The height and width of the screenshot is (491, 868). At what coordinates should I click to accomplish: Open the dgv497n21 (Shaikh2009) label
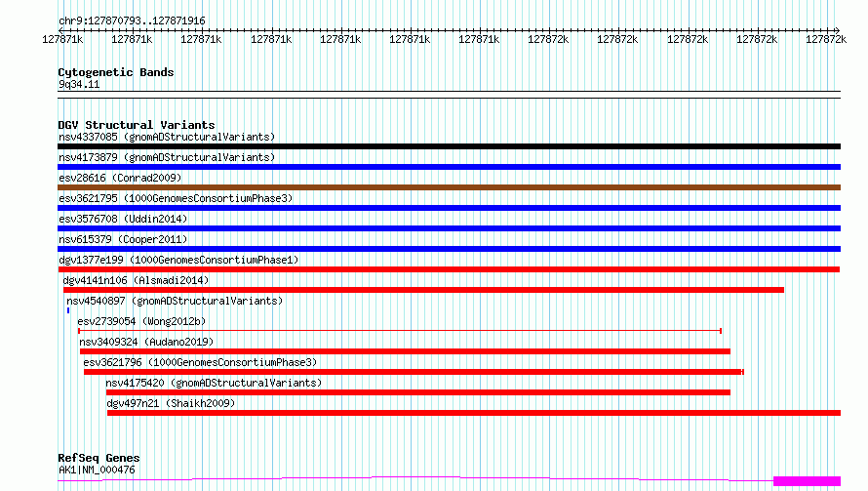(x=171, y=403)
